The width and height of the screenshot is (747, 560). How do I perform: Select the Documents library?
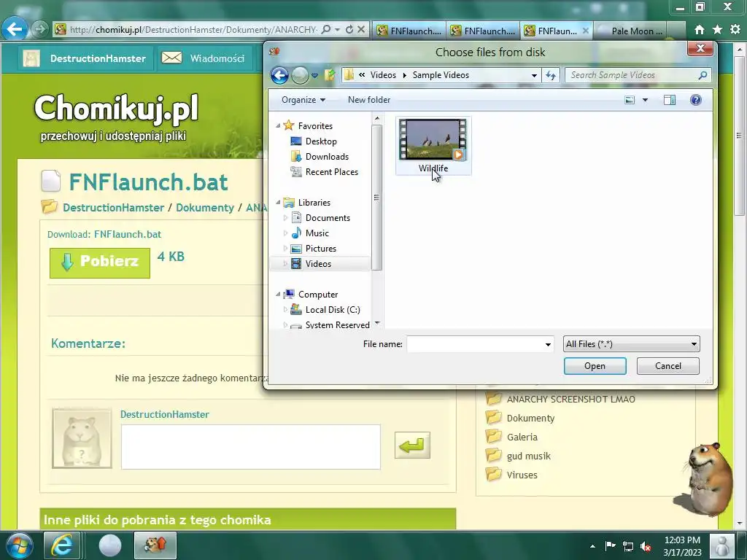point(328,217)
